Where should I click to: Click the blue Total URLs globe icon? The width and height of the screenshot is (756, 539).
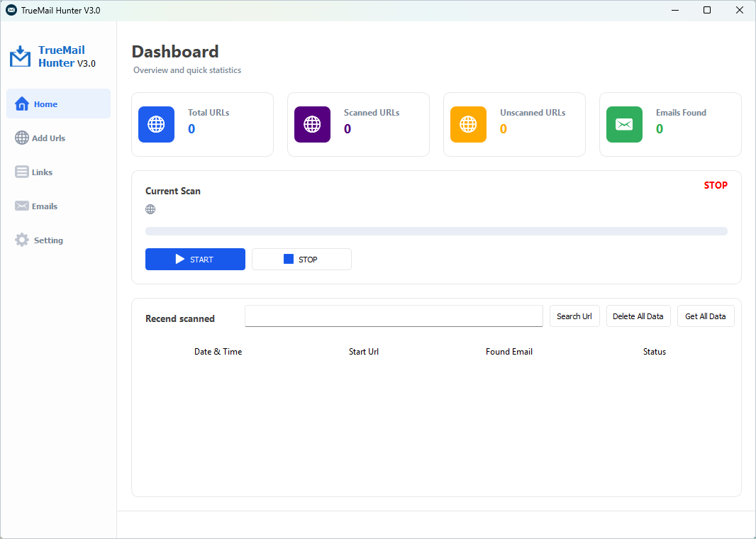click(x=156, y=124)
